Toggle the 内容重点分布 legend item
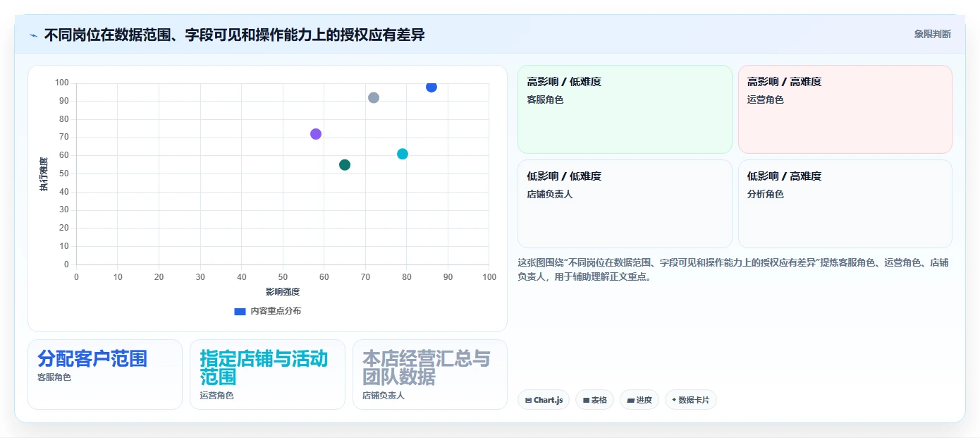Viewport: 980px width, 438px height. pos(267,311)
